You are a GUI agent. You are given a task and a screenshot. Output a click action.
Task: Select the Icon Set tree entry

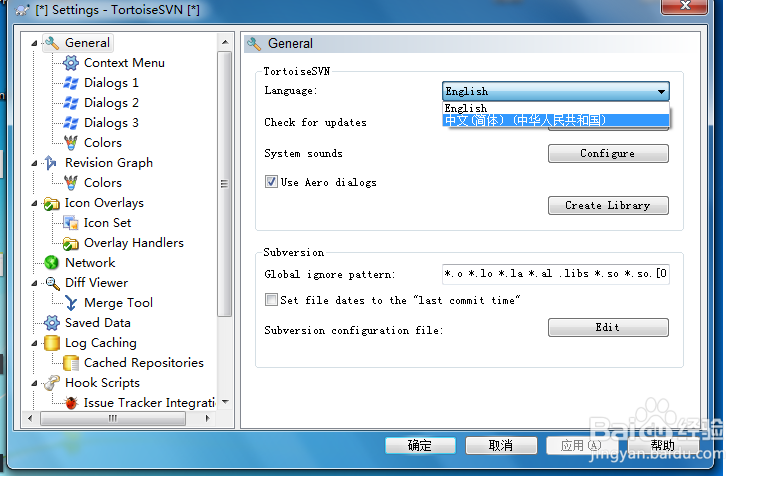coord(107,223)
